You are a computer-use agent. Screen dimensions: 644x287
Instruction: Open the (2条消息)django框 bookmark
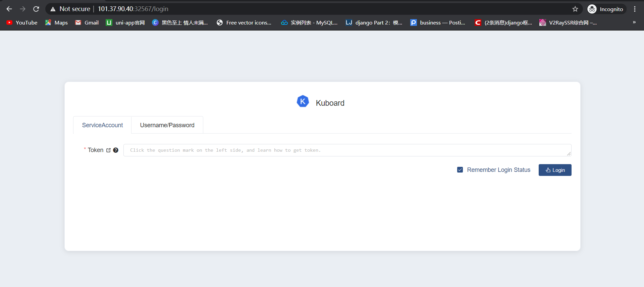coord(503,22)
